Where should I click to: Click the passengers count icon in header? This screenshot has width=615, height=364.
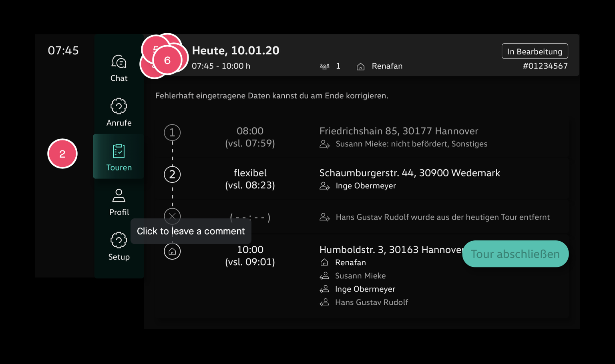tap(325, 66)
